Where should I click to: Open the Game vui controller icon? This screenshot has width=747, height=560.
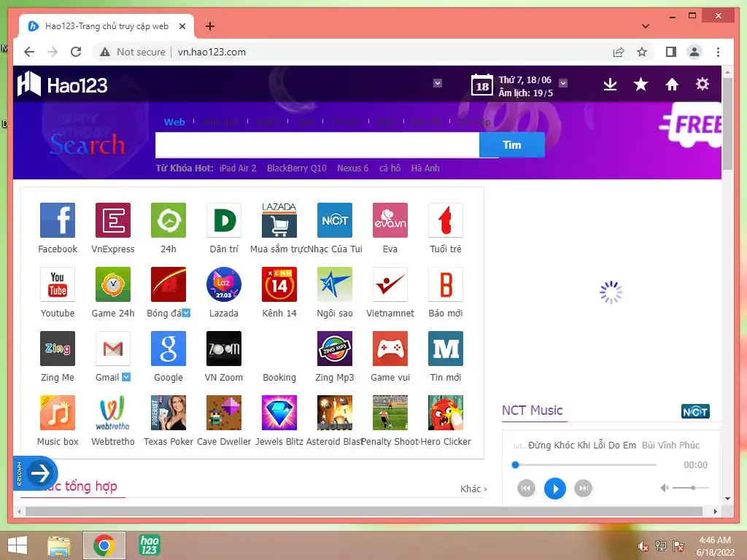pos(390,349)
